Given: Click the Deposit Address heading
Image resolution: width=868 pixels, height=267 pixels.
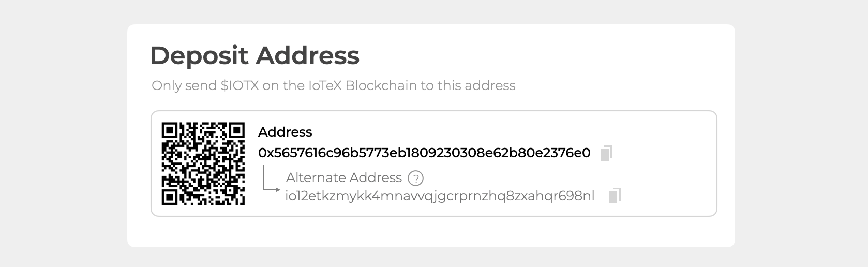Looking at the screenshot, I should pyautogui.click(x=254, y=55).
